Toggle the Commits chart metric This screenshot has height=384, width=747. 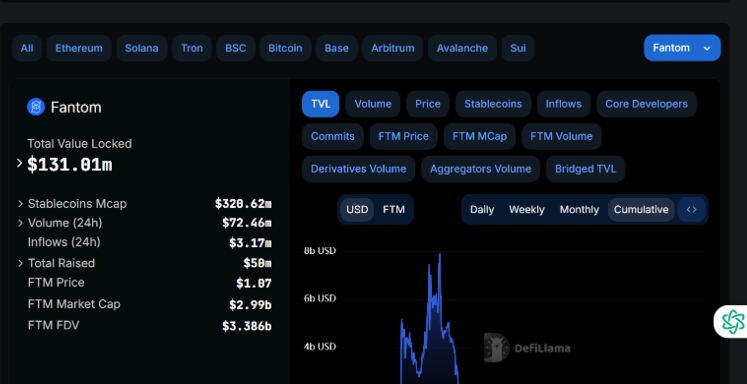point(333,136)
